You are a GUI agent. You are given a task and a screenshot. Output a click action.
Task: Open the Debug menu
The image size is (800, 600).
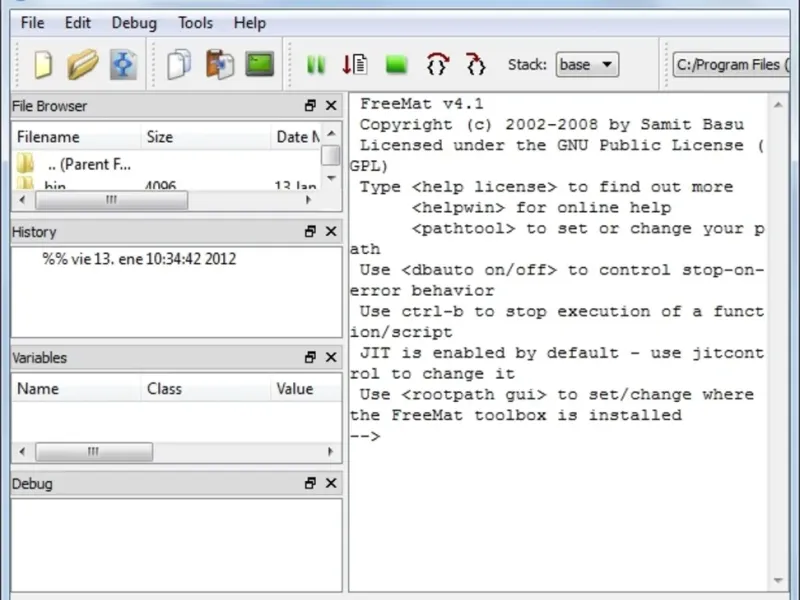(134, 23)
